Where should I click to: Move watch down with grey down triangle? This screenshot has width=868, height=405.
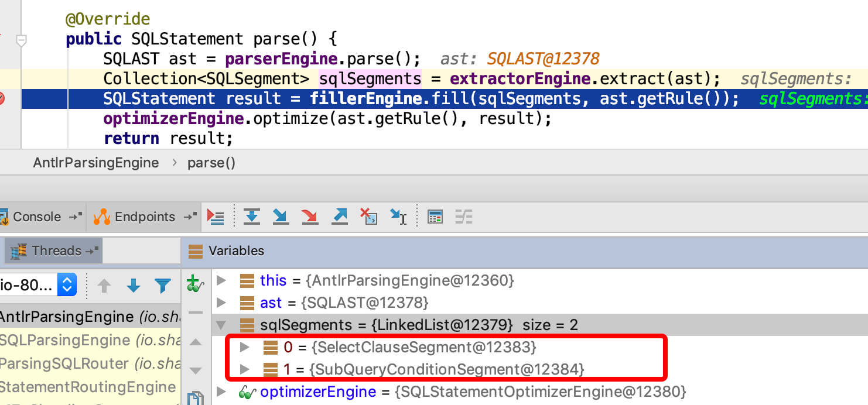coord(196,370)
